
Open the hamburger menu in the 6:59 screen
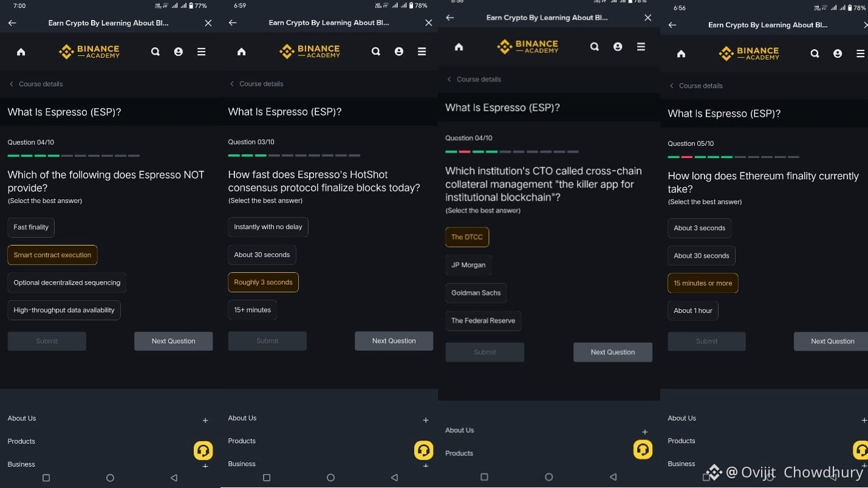(x=422, y=52)
